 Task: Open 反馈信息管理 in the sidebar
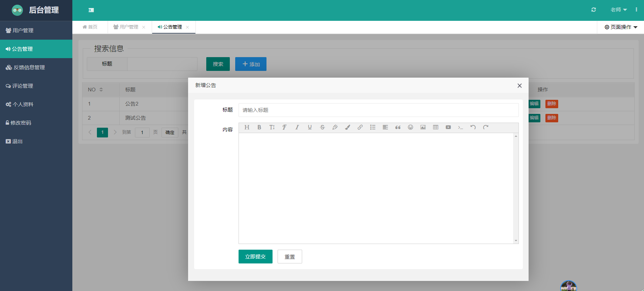36,68
